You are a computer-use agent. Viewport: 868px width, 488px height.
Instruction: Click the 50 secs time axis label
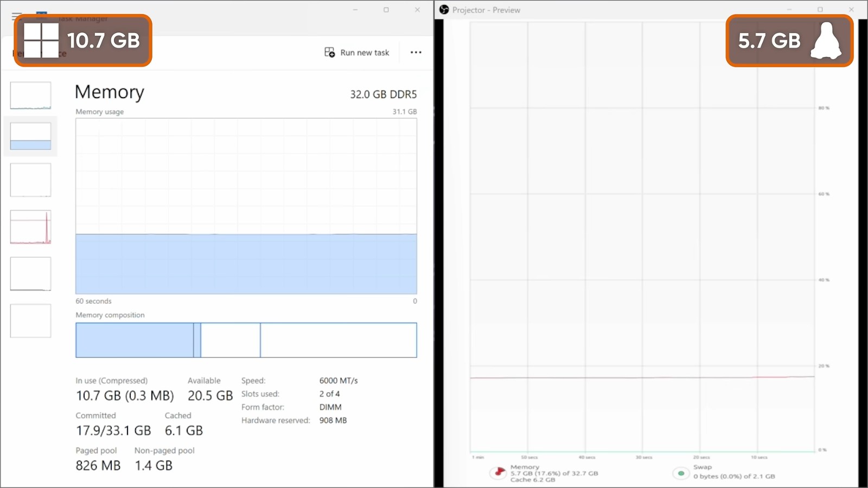(x=529, y=458)
